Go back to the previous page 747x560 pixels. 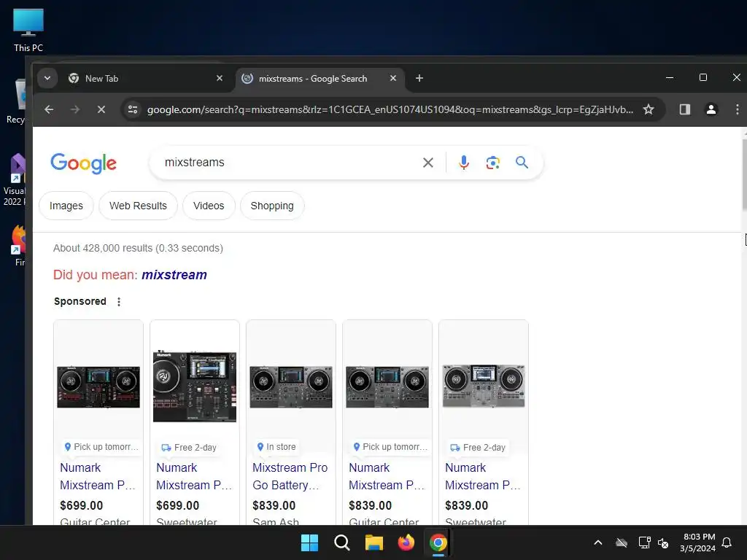pyautogui.click(x=49, y=109)
